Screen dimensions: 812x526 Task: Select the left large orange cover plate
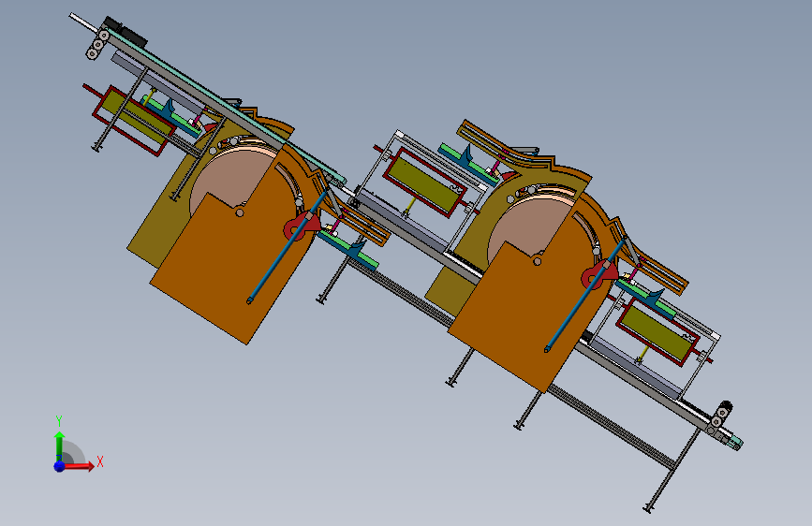tap(233, 259)
